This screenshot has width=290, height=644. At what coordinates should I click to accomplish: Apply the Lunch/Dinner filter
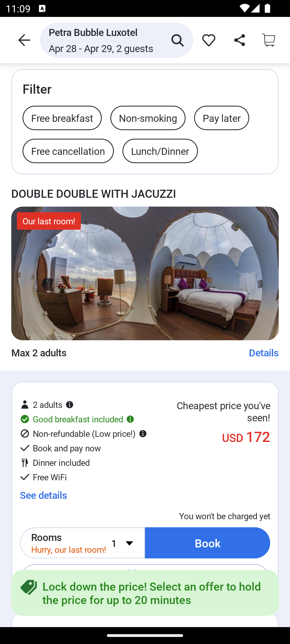click(x=160, y=151)
